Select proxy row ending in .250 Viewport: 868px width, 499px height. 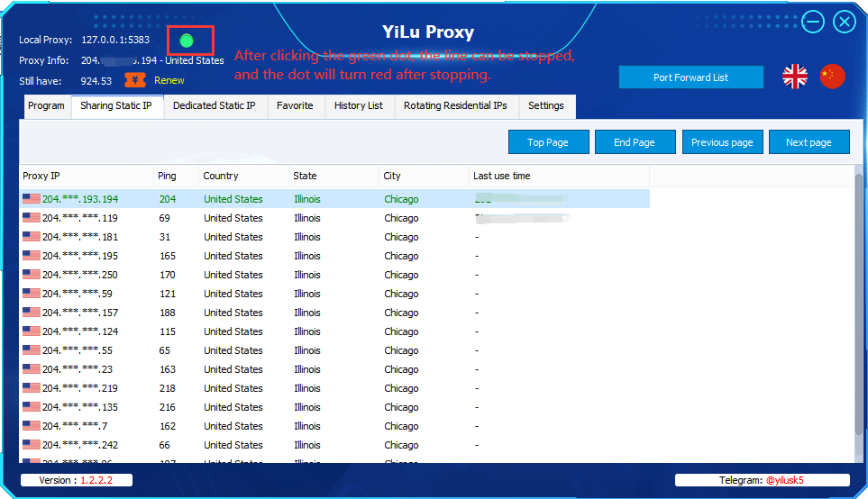[335, 275]
